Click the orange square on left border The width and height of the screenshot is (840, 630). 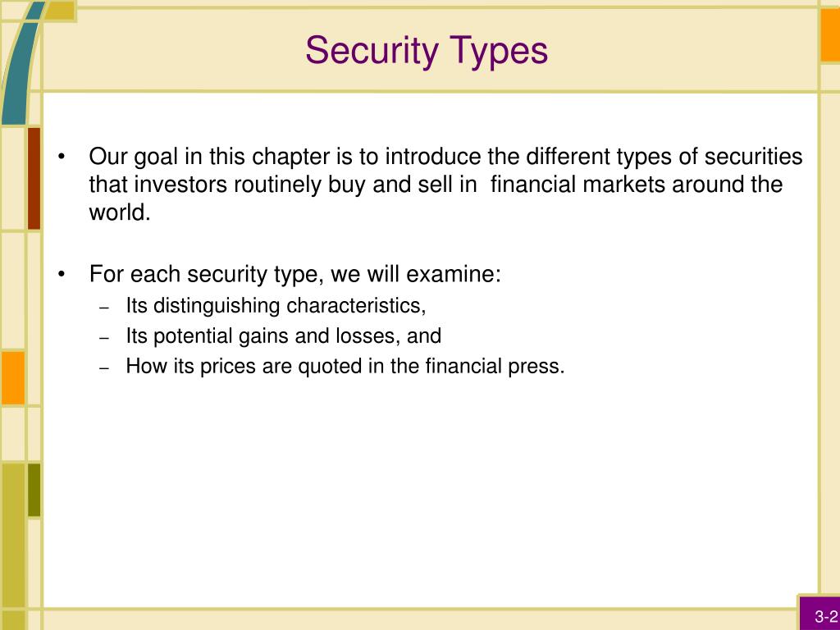[x=13, y=377]
